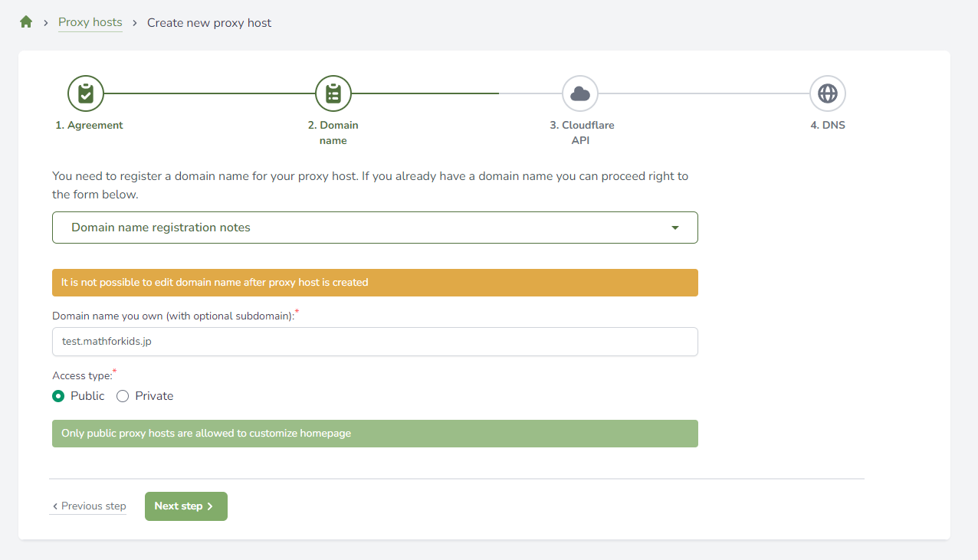
Task: Switch to '4. DNS' step label
Action: point(828,125)
